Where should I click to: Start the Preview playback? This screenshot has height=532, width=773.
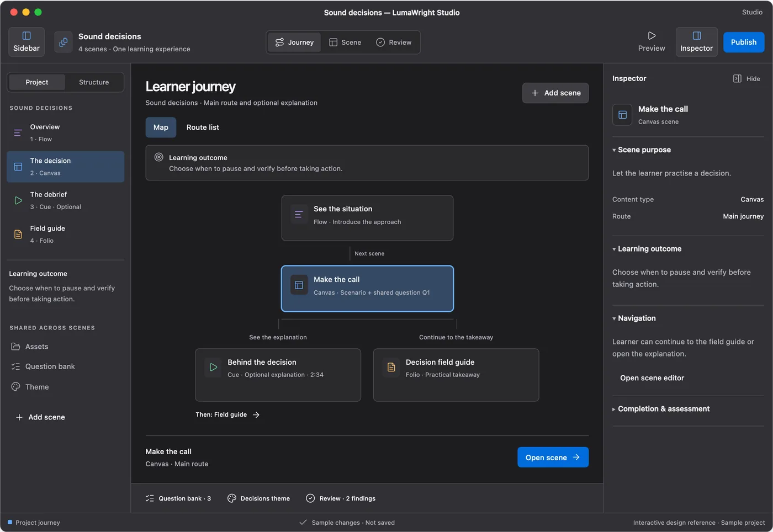pos(652,42)
